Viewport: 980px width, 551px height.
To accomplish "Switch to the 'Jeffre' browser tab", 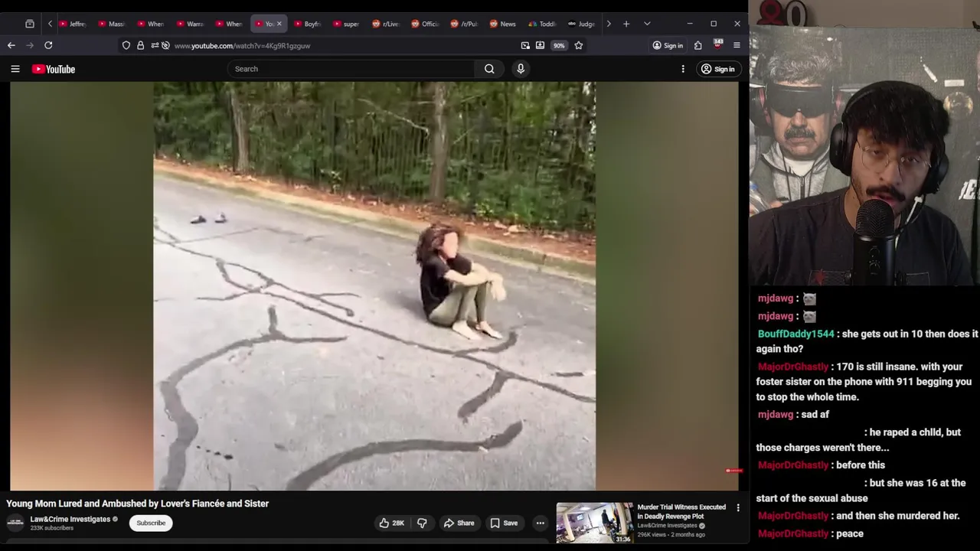I will coord(73,24).
